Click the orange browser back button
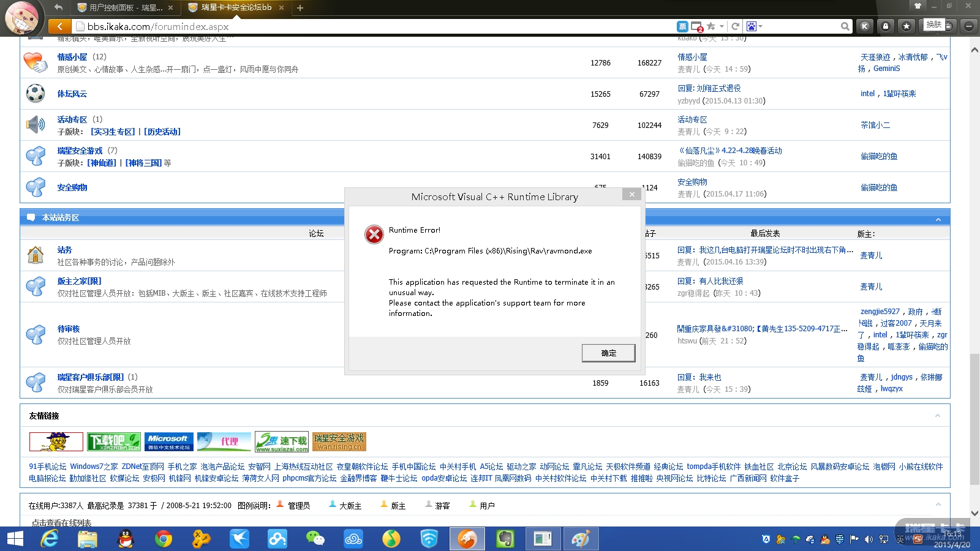 pos(59,26)
